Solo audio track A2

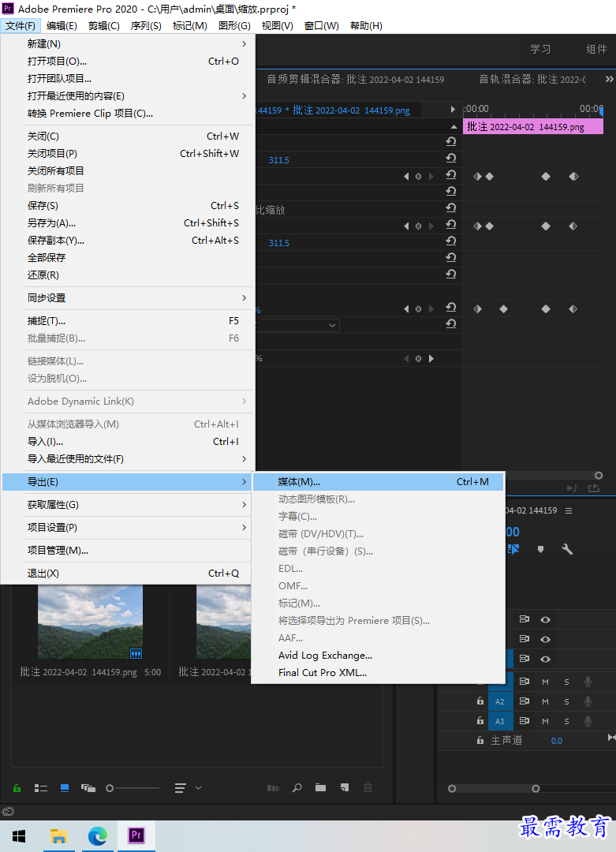coord(566,701)
